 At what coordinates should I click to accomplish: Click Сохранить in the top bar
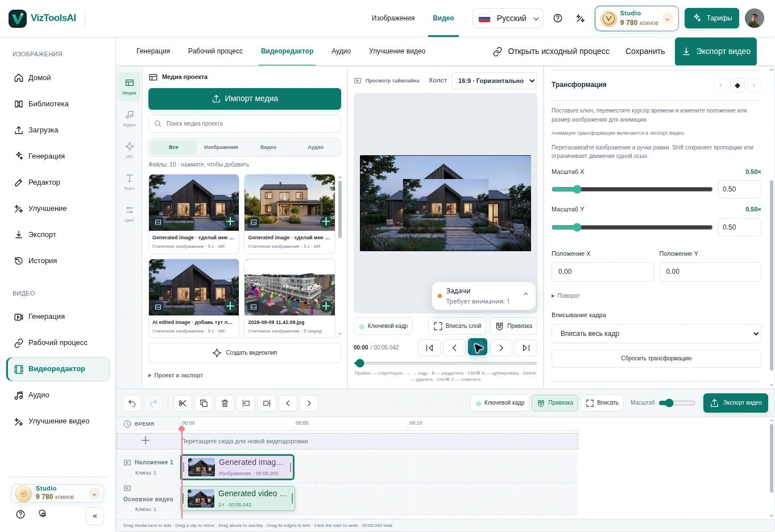(645, 51)
